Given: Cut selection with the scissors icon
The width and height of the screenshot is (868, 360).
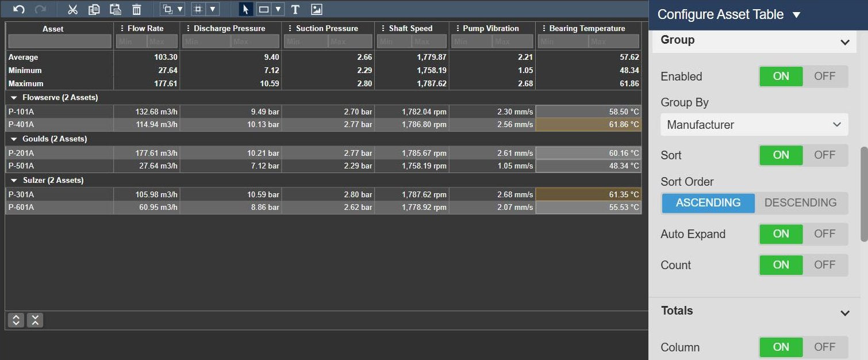Looking at the screenshot, I should point(72,9).
